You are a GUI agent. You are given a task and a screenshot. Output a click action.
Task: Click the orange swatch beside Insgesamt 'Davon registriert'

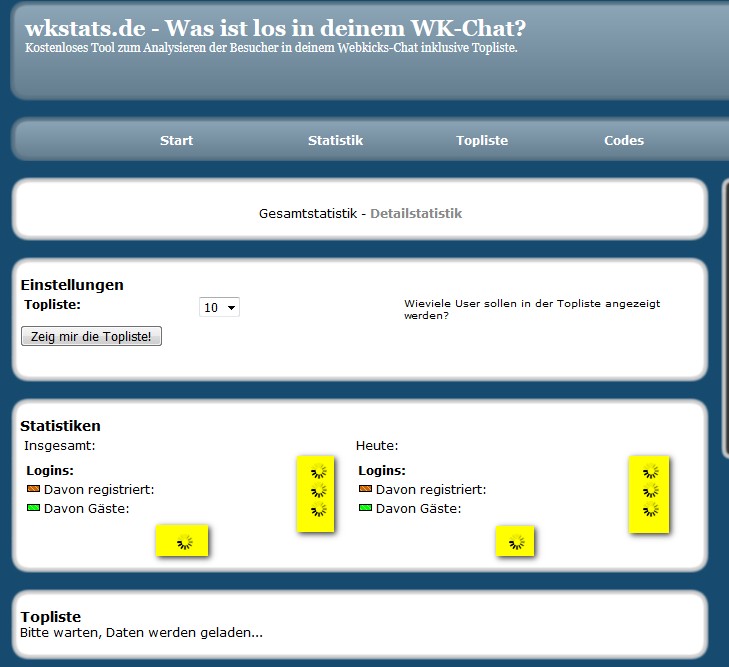pos(33,489)
